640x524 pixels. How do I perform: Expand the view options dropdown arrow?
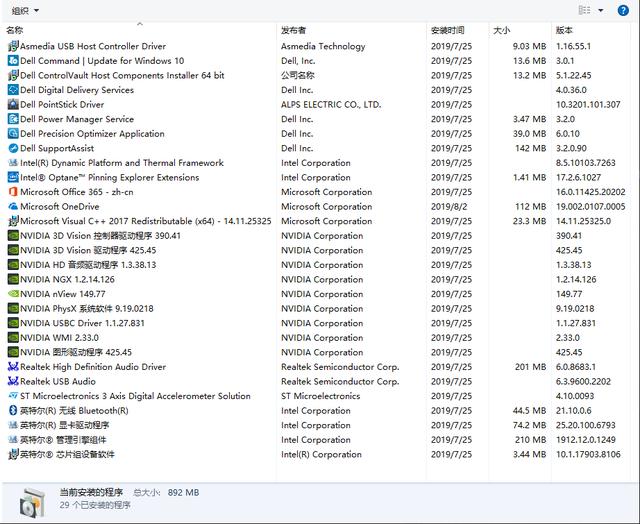click(x=601, y=10)
